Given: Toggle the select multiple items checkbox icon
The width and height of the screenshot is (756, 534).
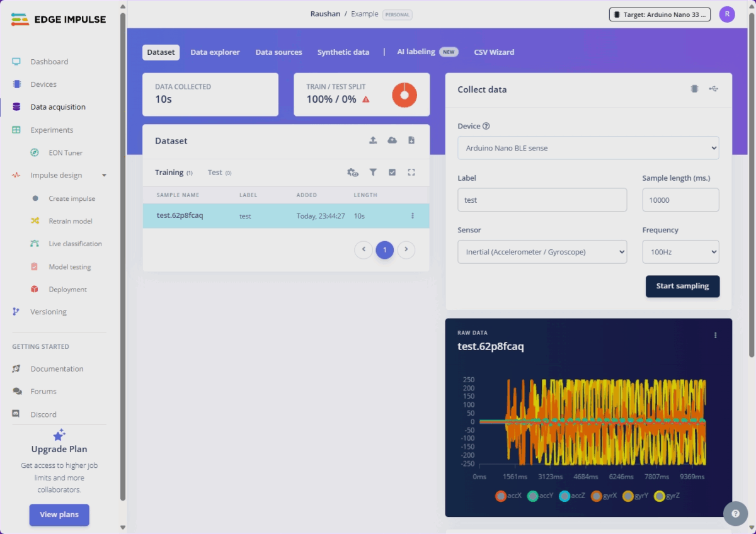Looking at the screenshot, I should tap(392, 172).
